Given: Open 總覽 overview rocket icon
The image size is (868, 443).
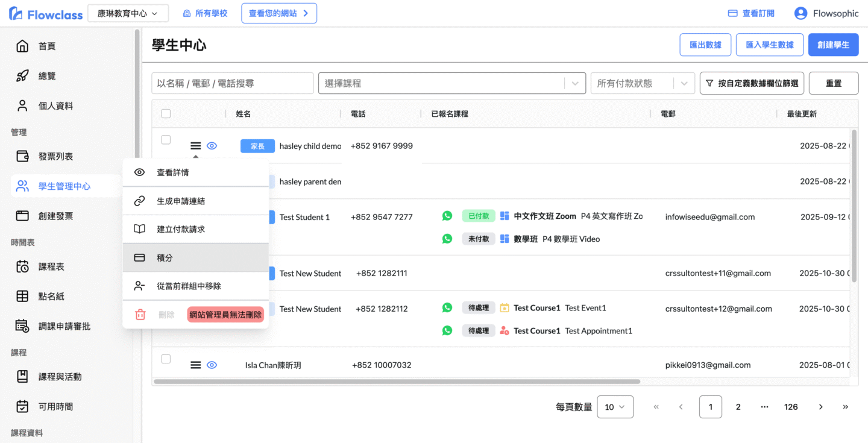Looking at the screenshot, I should tap(22, 76).
